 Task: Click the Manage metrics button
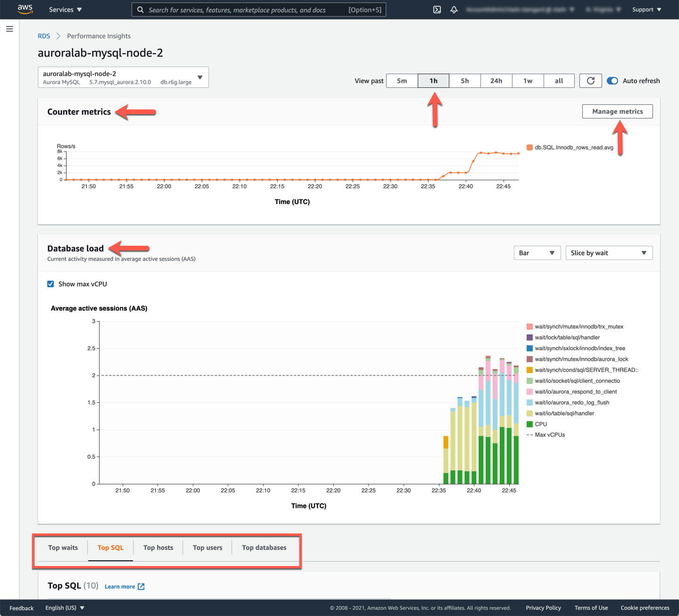617,111
